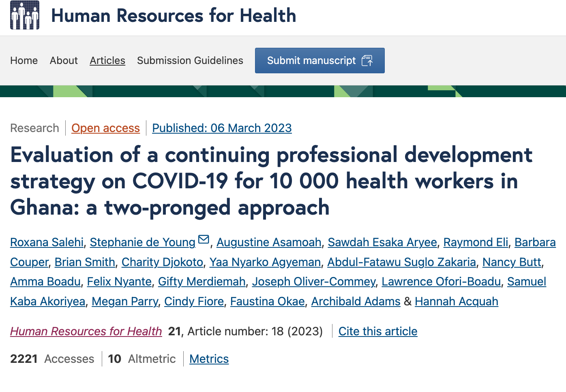The height and width of the screenshot is (392, 566).
Task: Open Submission Guidelines in the navigation
Action: click(x=190, y=60)
